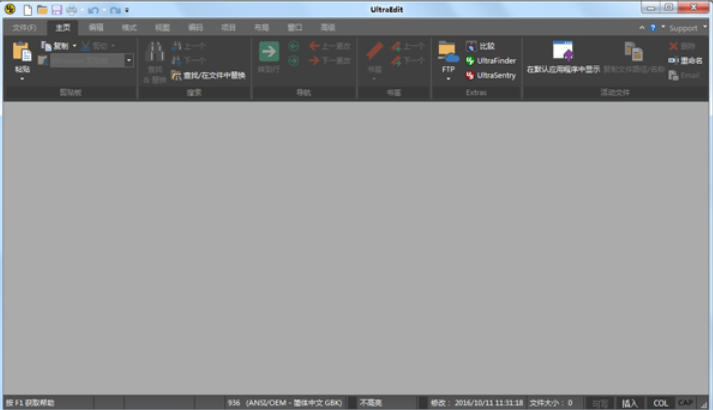
Task: Toggle the Bookmark red ribbon icon
Action: pos(374,51)
